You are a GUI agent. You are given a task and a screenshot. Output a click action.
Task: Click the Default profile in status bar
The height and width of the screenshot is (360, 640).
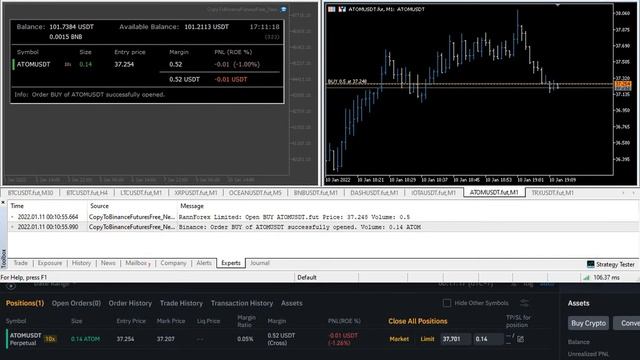tap(307, 278)
